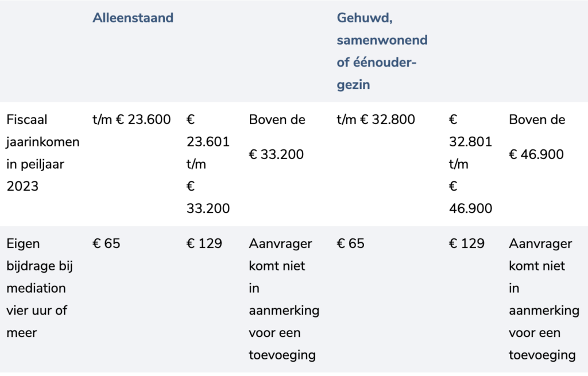Click the € 46.900 amount in the rightmost column
The height and width of the screenshot is (376, 588).
[x=536, y=154]
